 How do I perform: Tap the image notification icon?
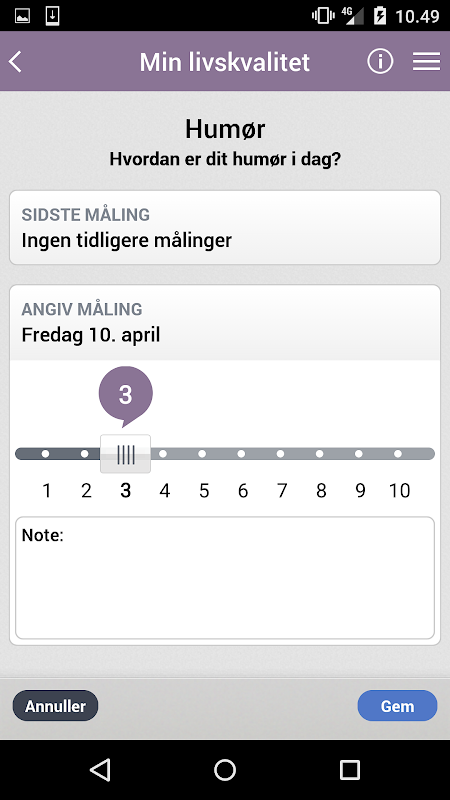click(x=22, y=16)
